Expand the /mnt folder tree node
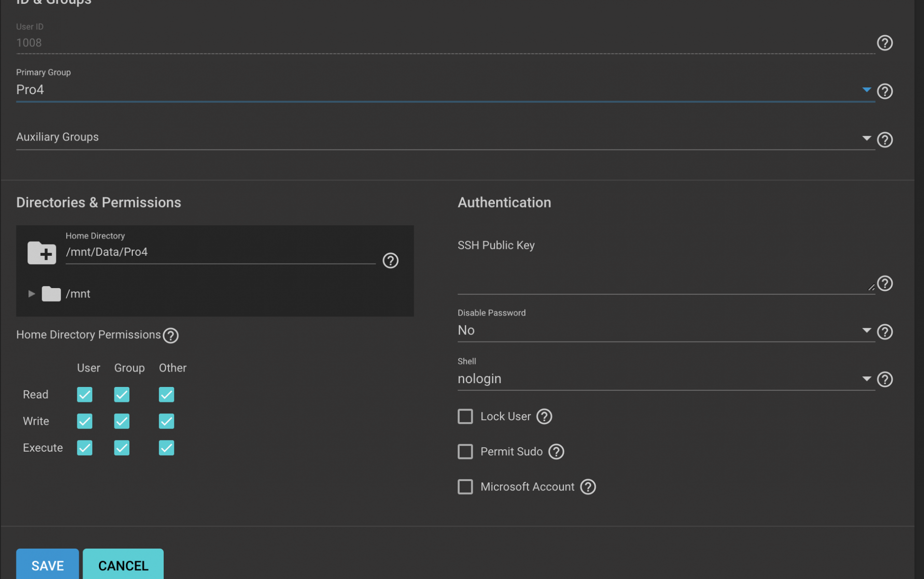924x579 pixels. point(31,294)
